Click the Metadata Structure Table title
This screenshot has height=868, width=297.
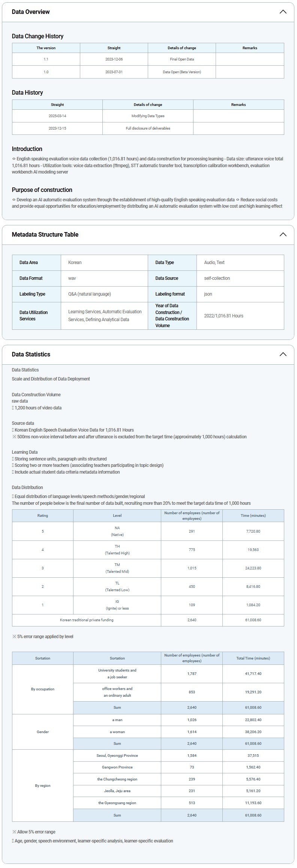tap(45, 234)
